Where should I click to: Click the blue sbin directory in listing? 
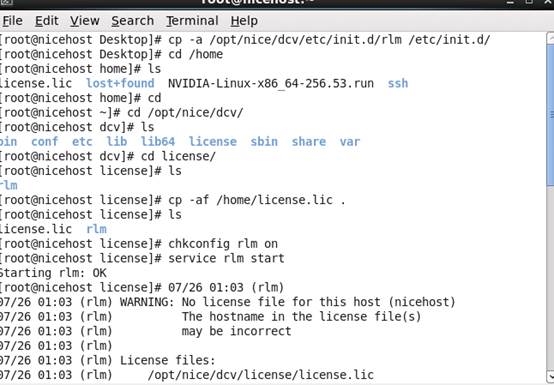(x=264, y=142)
